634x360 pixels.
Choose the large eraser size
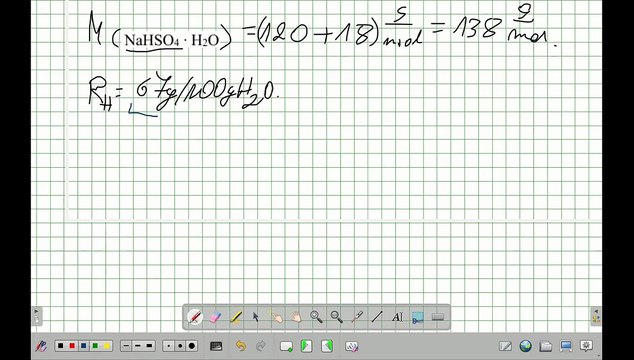[192, 346]
